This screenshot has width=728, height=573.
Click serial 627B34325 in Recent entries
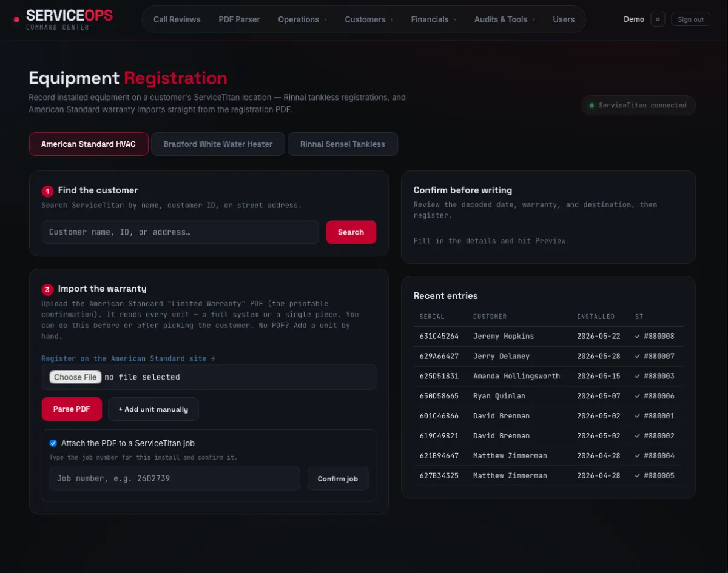tap(439, 476)
